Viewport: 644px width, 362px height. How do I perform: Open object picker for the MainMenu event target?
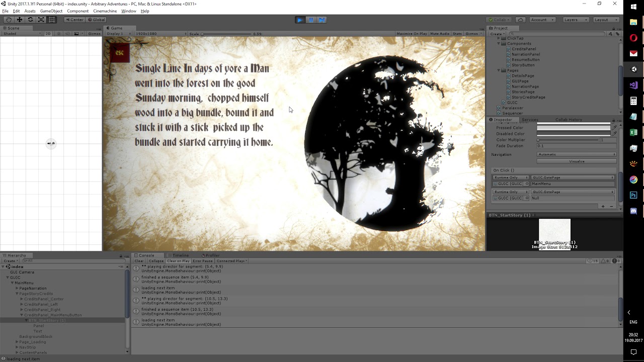click(527, 184)
